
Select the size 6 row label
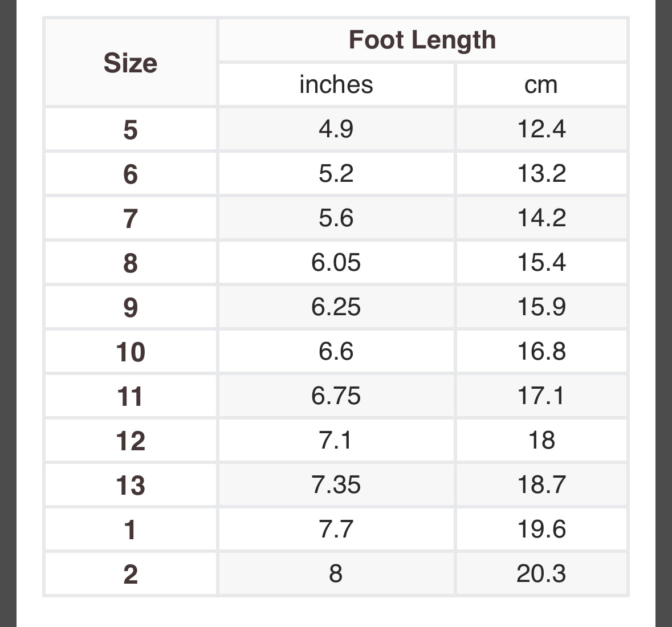point(131,174)
